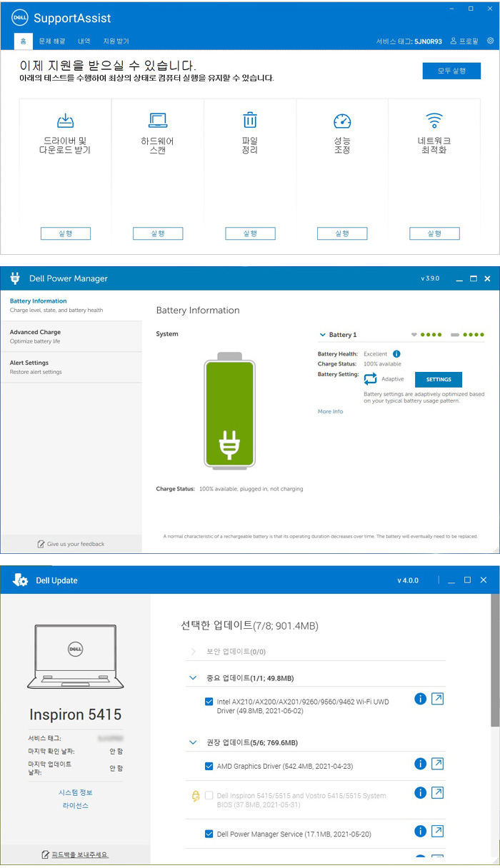This screenshot has height=868, width=500.
Task: Click the 드라이버 및 다운로드 받기 download icon
Action: click(65, 120)
